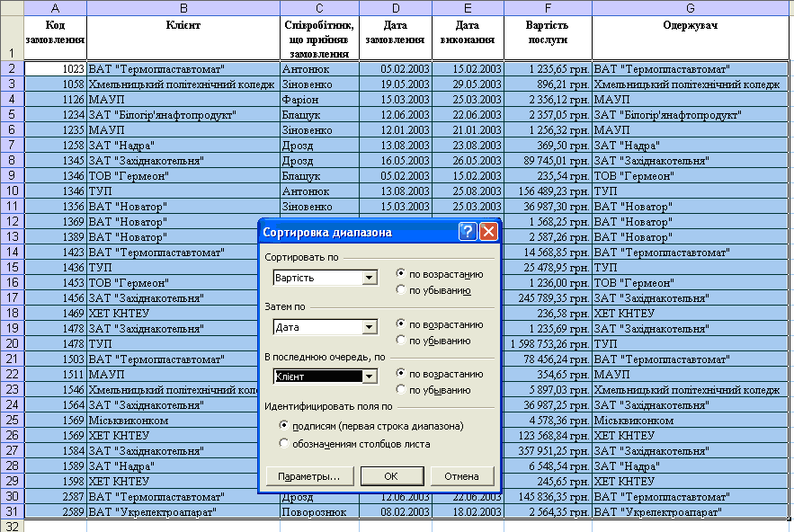Select the completion date 18.02.2003
Screen dimensions: 794x532
pos(468,511)
